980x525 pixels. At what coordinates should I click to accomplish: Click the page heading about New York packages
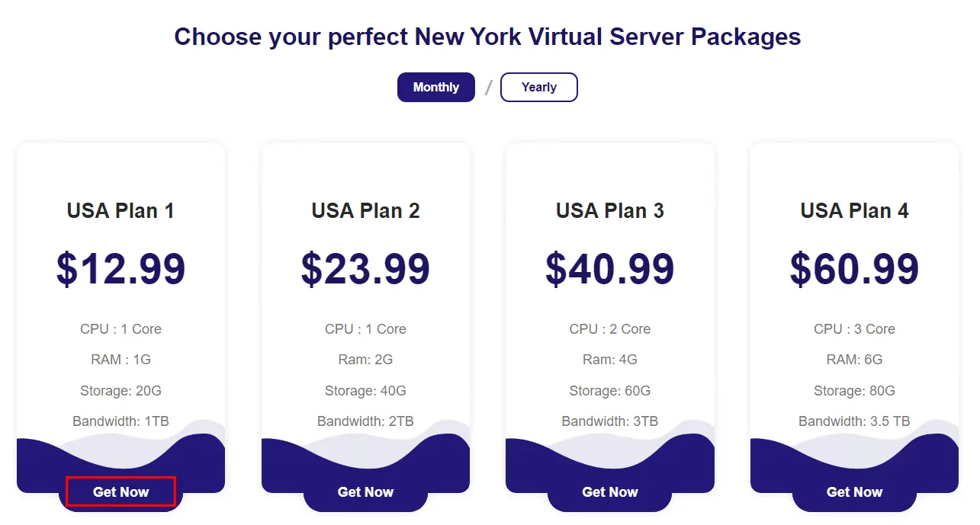coord(487,36)
